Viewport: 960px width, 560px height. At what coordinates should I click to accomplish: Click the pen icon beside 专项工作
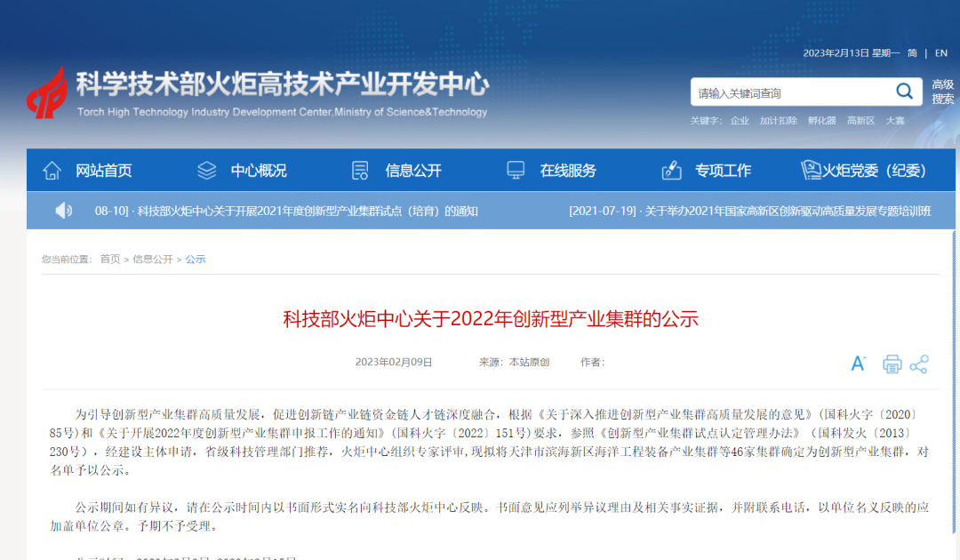click(671, 169)
